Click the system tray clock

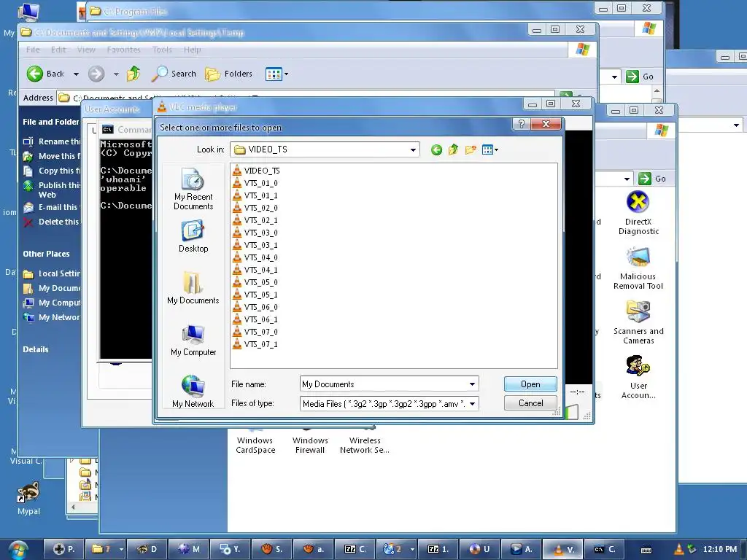(719, 549)
